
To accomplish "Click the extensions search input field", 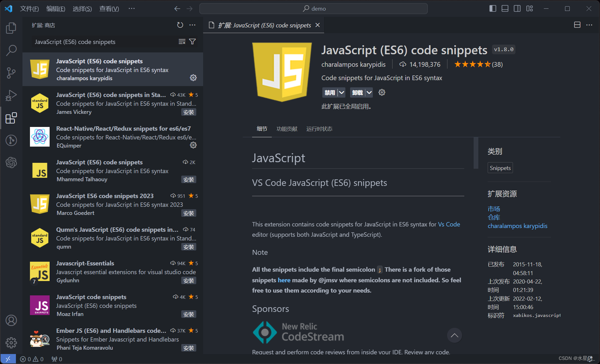I will 105,42.
